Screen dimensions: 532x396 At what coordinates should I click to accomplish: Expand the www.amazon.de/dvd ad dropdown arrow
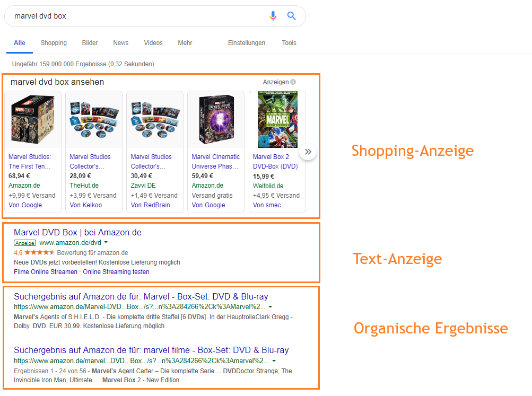point(106,242)
